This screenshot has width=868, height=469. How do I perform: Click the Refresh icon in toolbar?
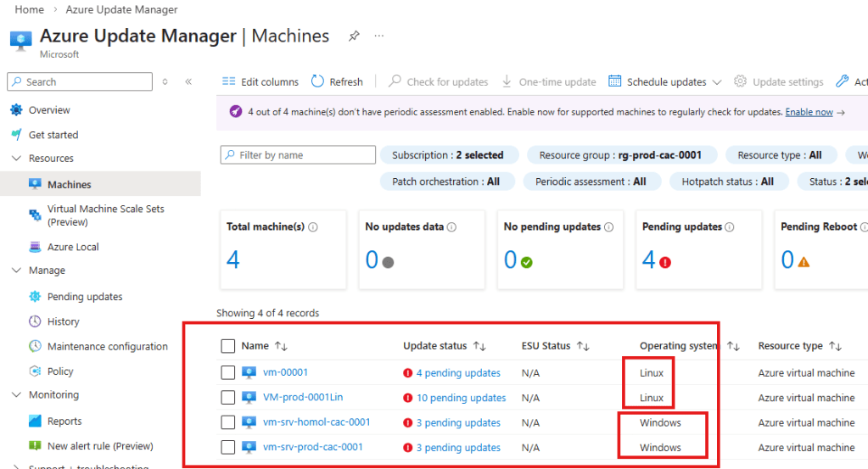click(318, 81)
